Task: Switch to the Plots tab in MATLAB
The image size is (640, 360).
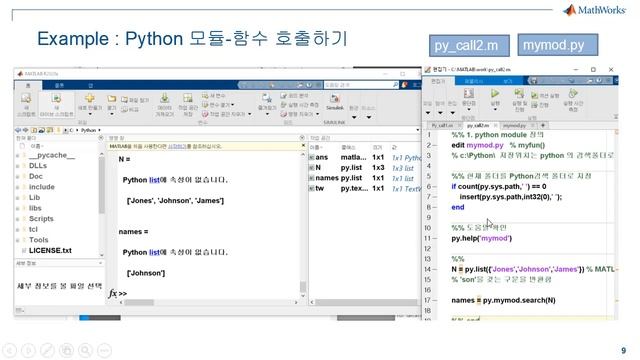Action: pos(59,85)
